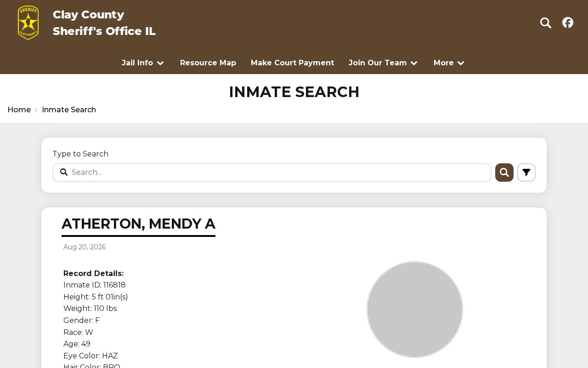Expand the More menu
Screen dimensions: 588x368
point(449,63)
